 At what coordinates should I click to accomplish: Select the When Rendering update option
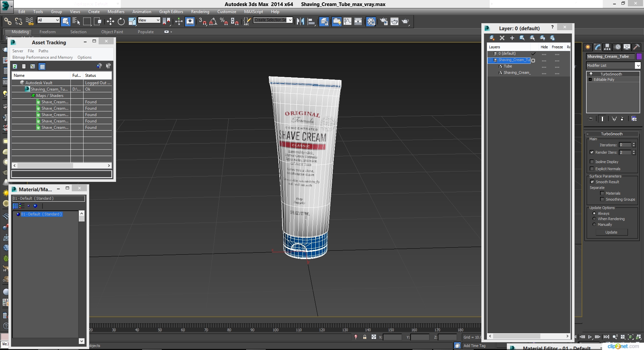tap(594, 218)
